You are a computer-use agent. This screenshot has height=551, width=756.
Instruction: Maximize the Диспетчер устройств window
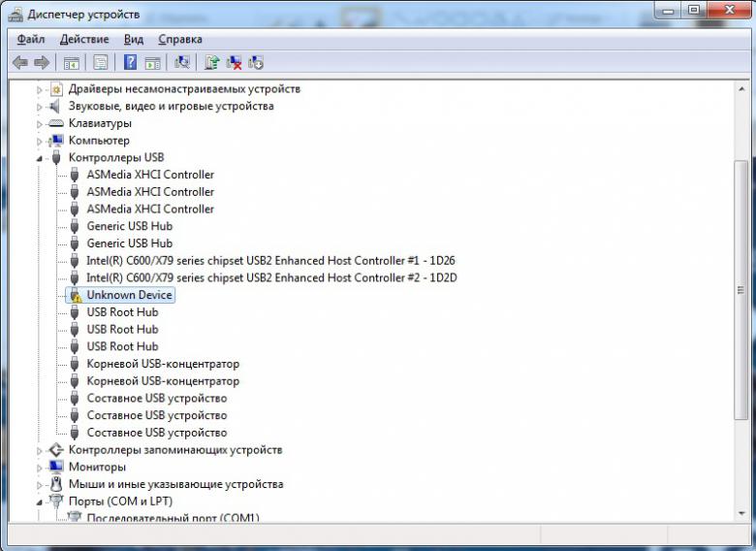(x=693, y=10)
